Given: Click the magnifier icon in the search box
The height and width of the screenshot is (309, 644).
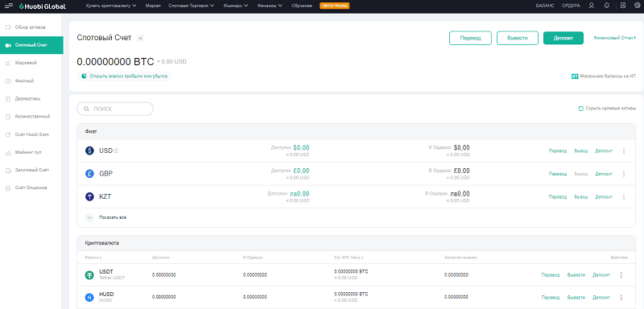Looking at the screenshot, I should pyautogui.click(x=86, y=109).
